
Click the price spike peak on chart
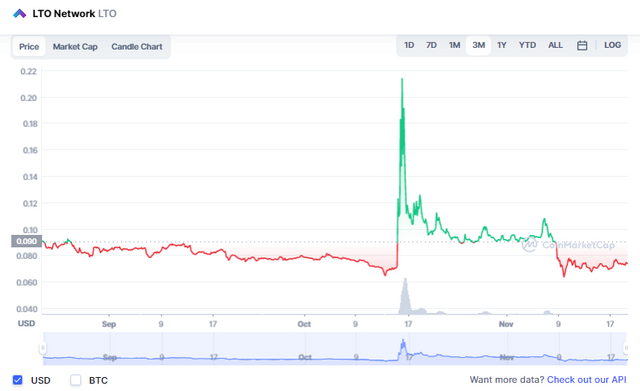[402, 79]
